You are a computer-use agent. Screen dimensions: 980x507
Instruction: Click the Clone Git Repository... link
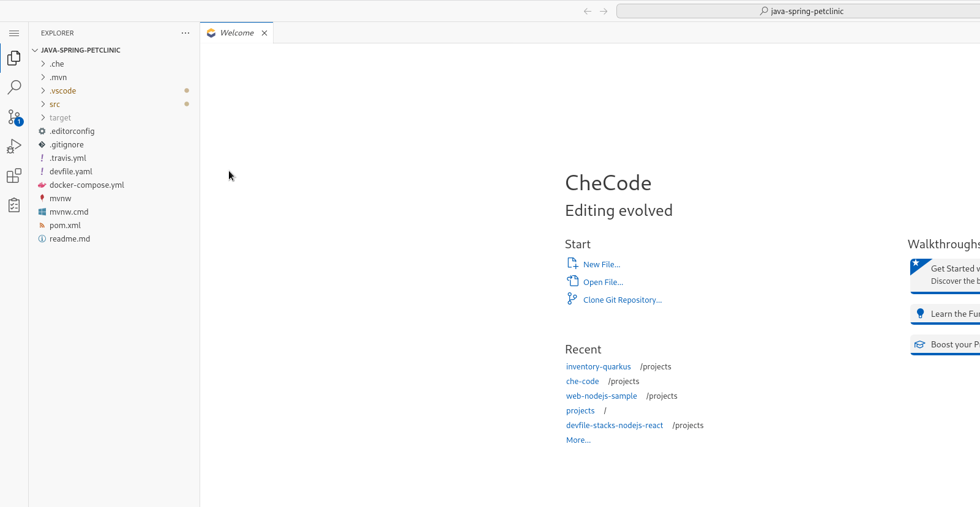(623, 300)
